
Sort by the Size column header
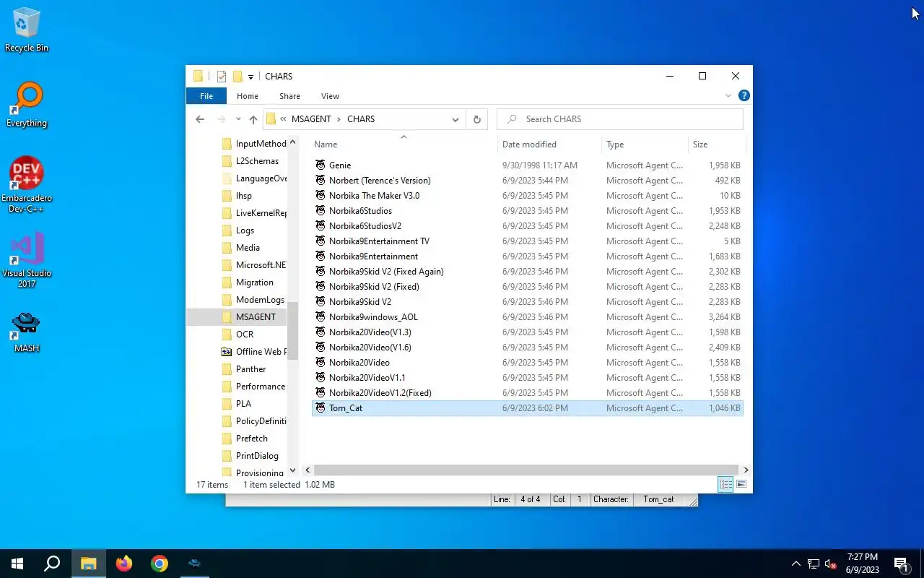coord(716,144)
